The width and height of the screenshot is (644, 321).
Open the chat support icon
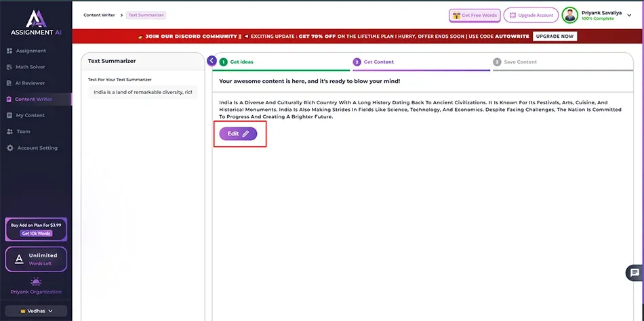point(634,273)
